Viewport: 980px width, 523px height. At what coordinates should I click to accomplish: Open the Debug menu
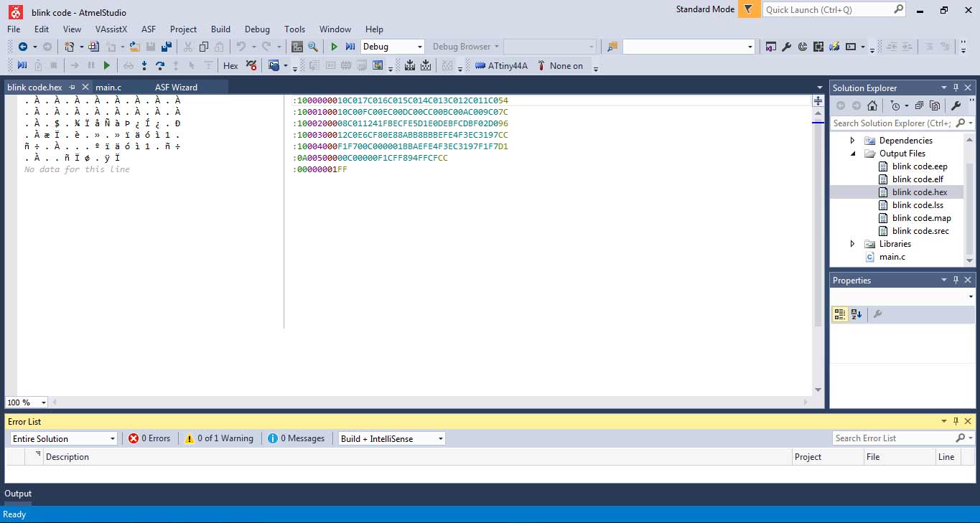(x=257, y=29)
